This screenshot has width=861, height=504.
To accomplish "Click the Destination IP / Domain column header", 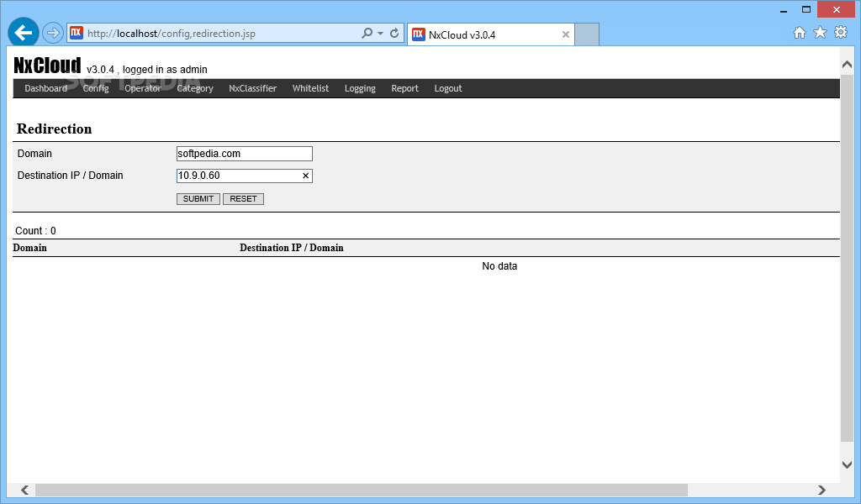I will 292,248.
